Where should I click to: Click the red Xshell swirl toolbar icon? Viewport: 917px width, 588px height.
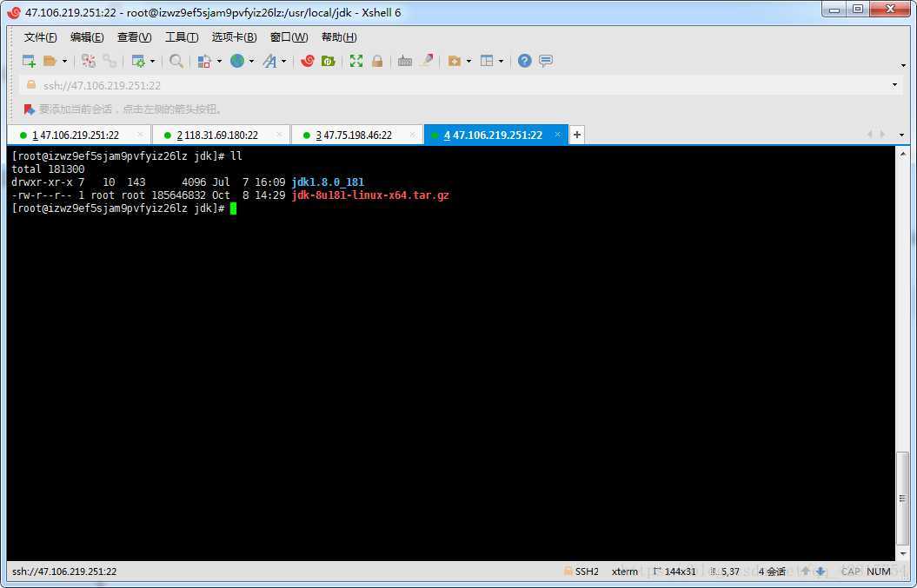click(x=307, y=61)
